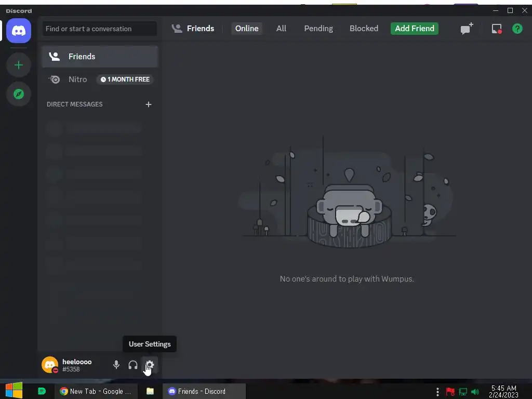The height and width of the screenshot is (399, 532).
Task: Add a server with the plus icon
Action: click(19, 65)
